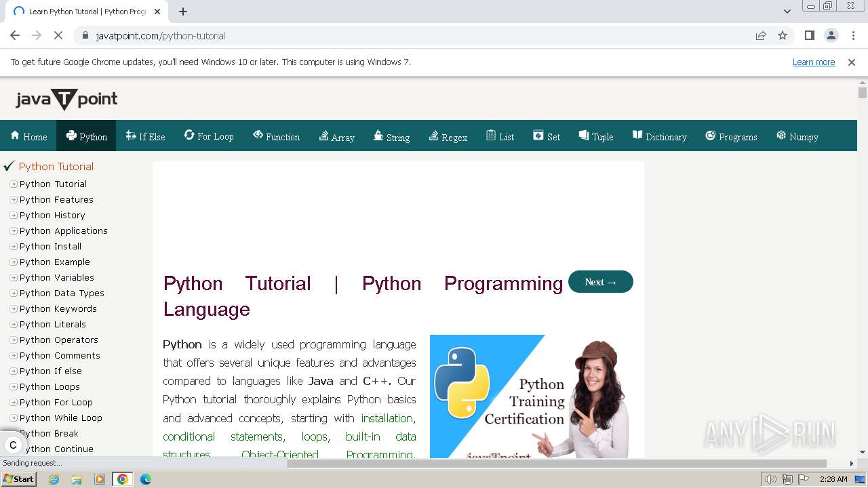Open Windows Media Player on taskbar
Viewport: 868px width, 488px height.
[x=100, y=479]
